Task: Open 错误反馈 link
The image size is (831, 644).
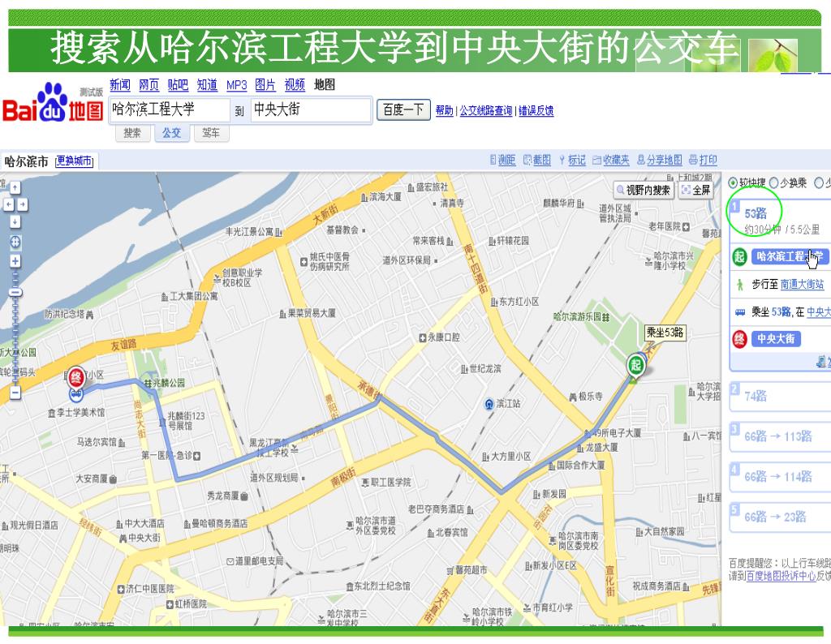Action: pos(536,110)
